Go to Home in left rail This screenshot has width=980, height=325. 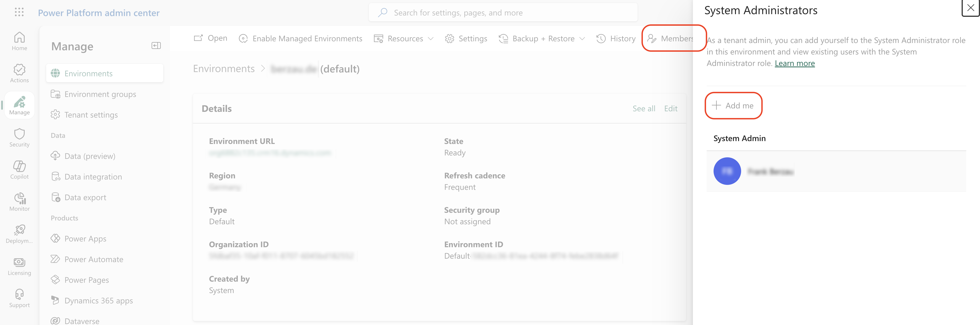pos(19,41)
